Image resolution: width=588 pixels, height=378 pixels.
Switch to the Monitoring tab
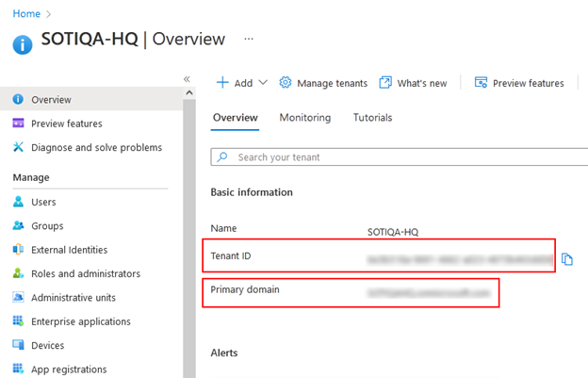[305, 118]
